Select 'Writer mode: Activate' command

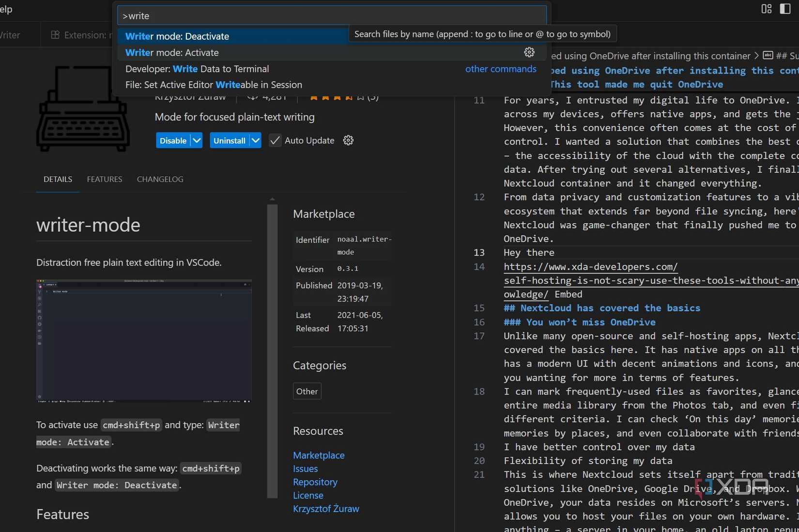point(332,52)
